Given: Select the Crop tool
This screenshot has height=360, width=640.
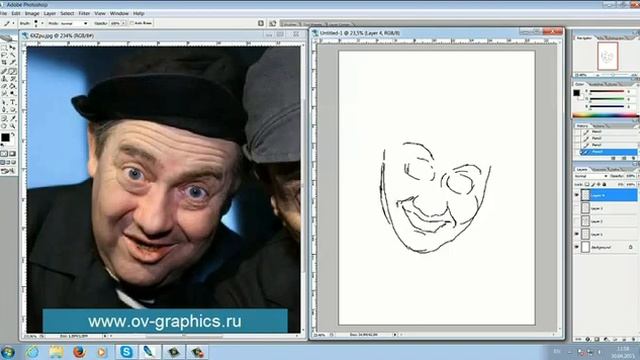Looking at the screenshot, I should [4, 63].
